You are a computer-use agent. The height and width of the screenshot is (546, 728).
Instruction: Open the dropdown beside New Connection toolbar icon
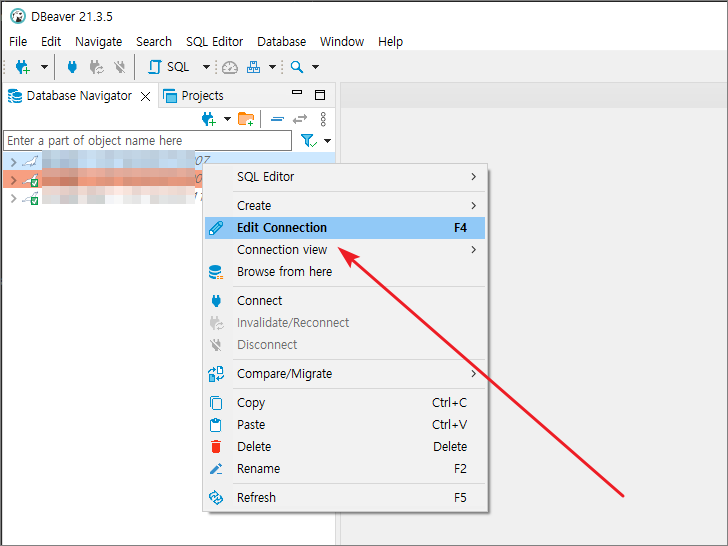pos(44,67)
